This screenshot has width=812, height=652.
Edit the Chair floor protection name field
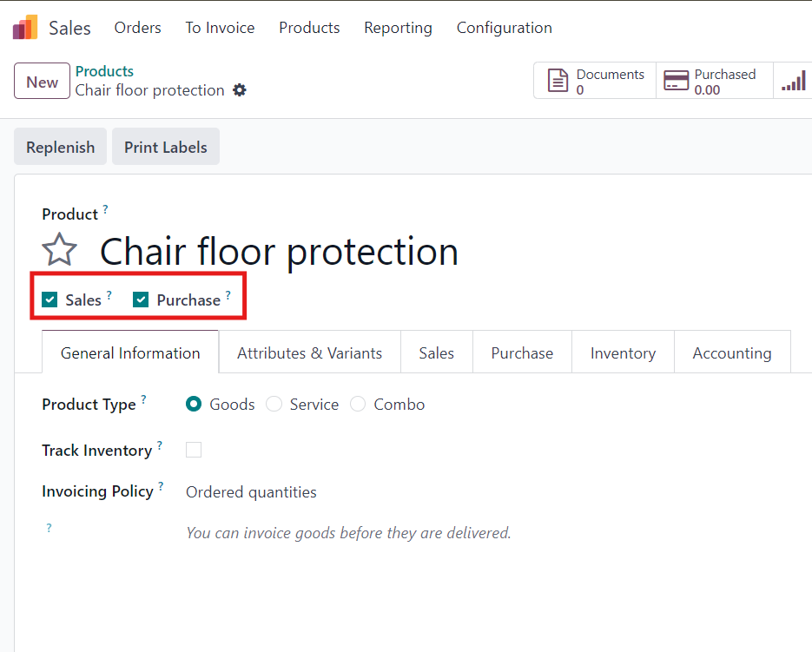click(279, 252)
